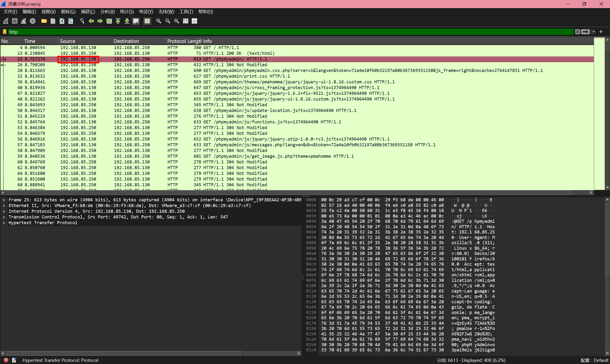Open the 分析(A) menu
Viewport: 610px width, 364px height.
(107, 11)
